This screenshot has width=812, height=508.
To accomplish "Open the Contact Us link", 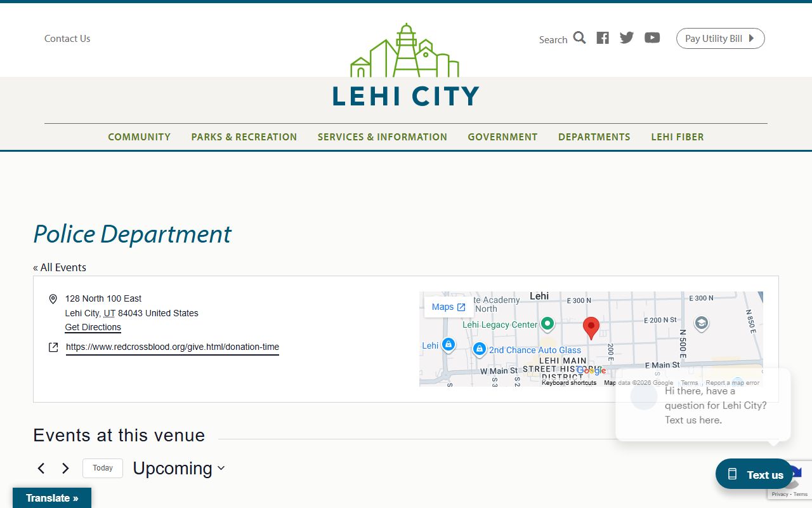I will click(x=67, y=39).
